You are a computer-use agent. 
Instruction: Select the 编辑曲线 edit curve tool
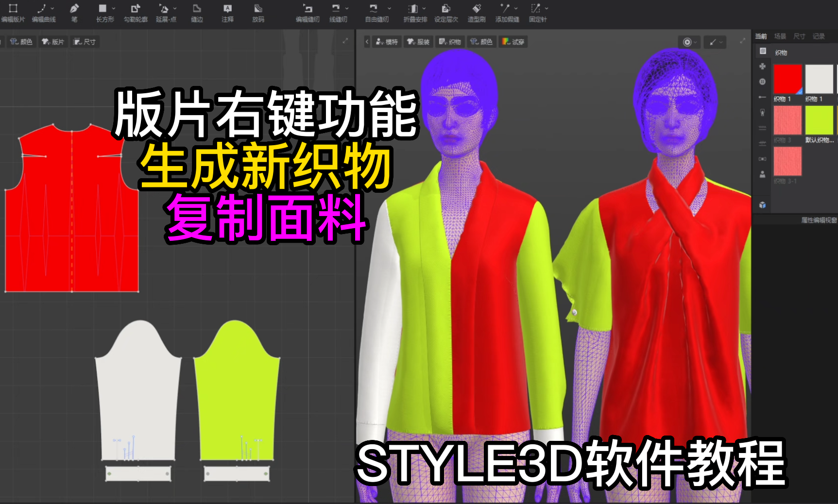click(43, 13)
